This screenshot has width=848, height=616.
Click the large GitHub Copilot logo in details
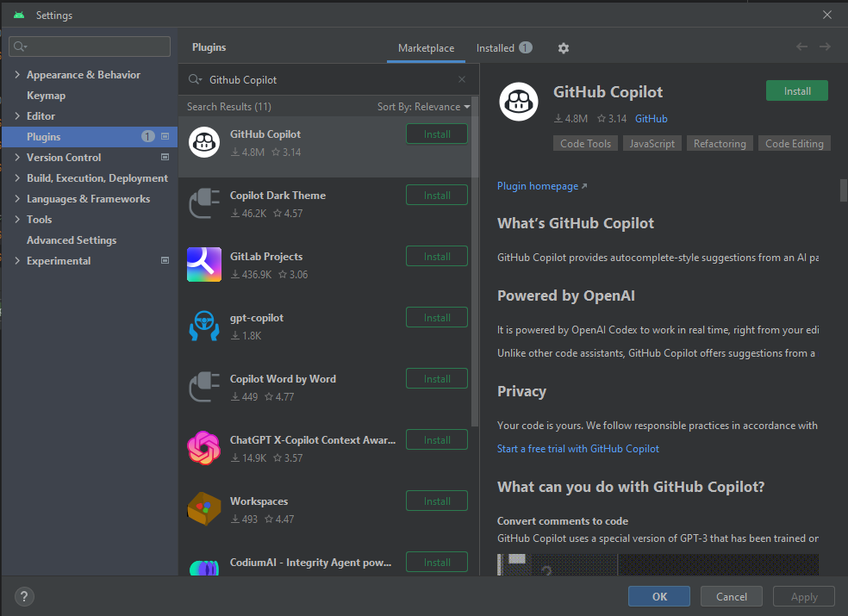518,102
